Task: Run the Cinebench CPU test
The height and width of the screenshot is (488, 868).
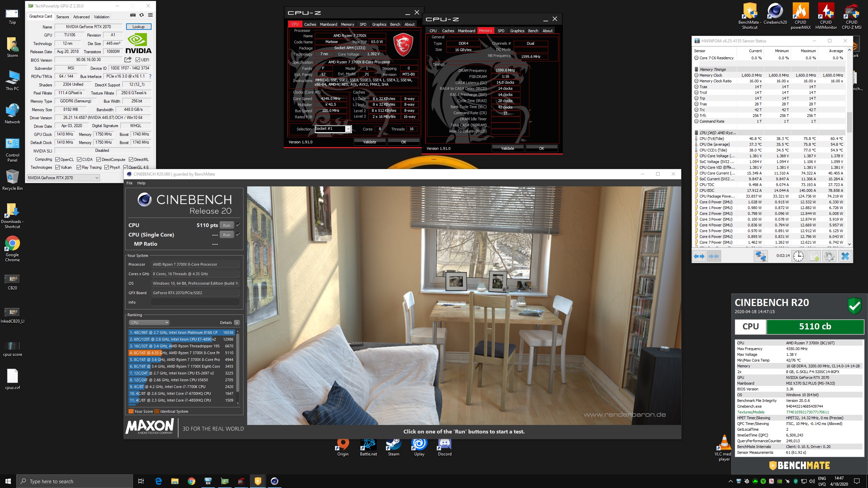Action: (226, 225)
